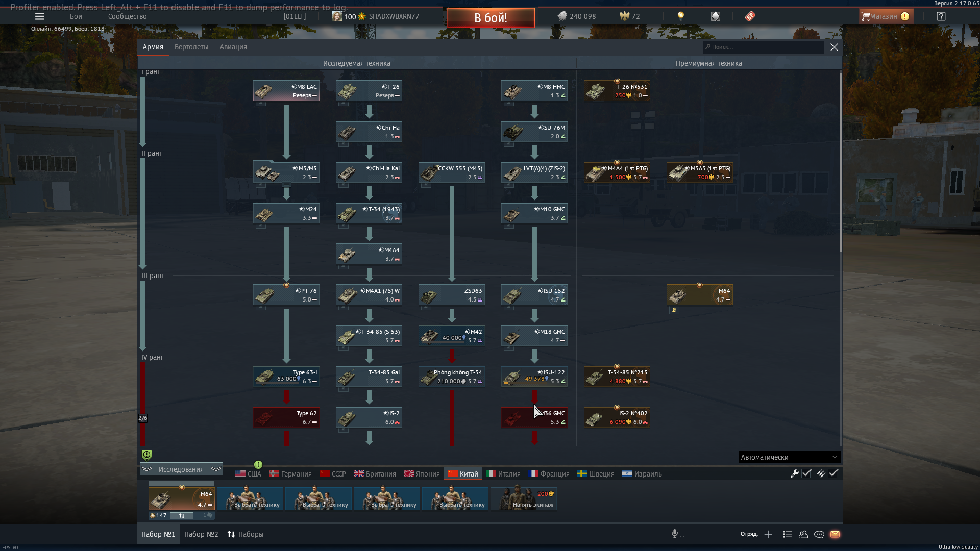Open the warbonds diamond icon
The height and width of the screenshot is (551, 980).
716,16
